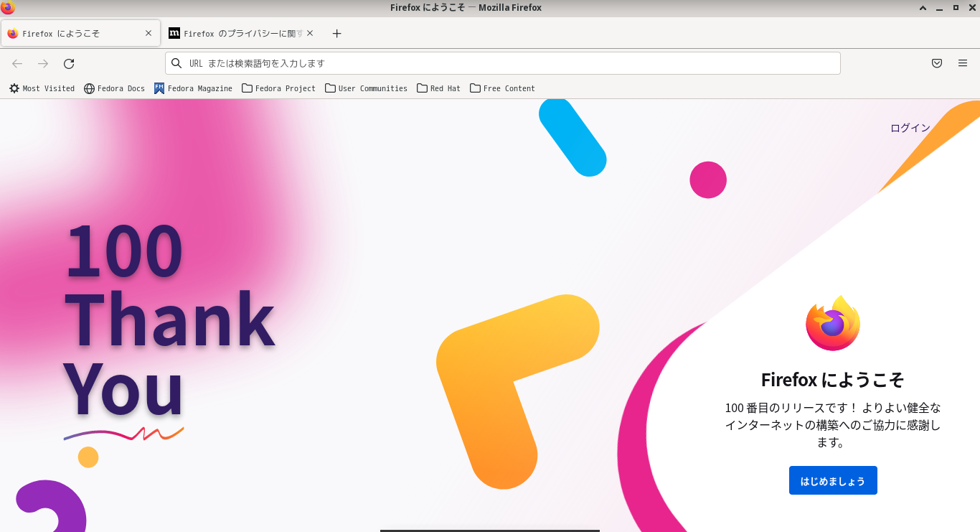
Task: Open the Fedora Docs bookmark
Action: click(x=114, y=88)
